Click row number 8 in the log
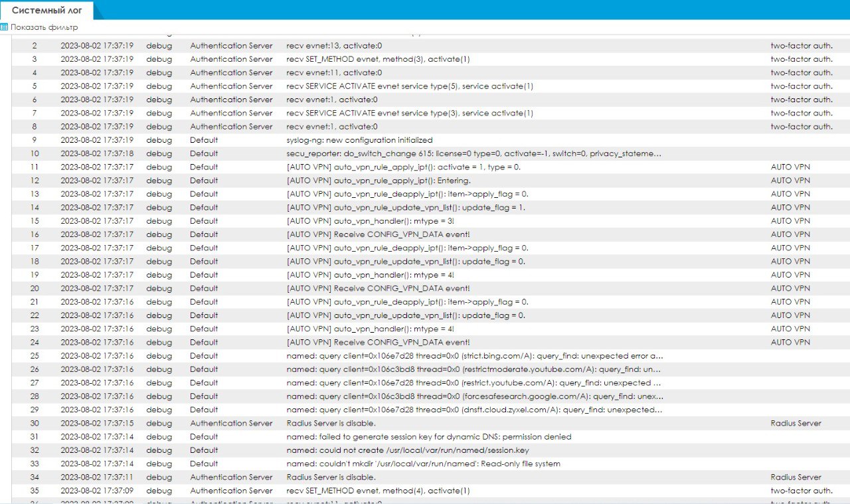The height and width of the screenshot is (504, 850). point(35,126)
